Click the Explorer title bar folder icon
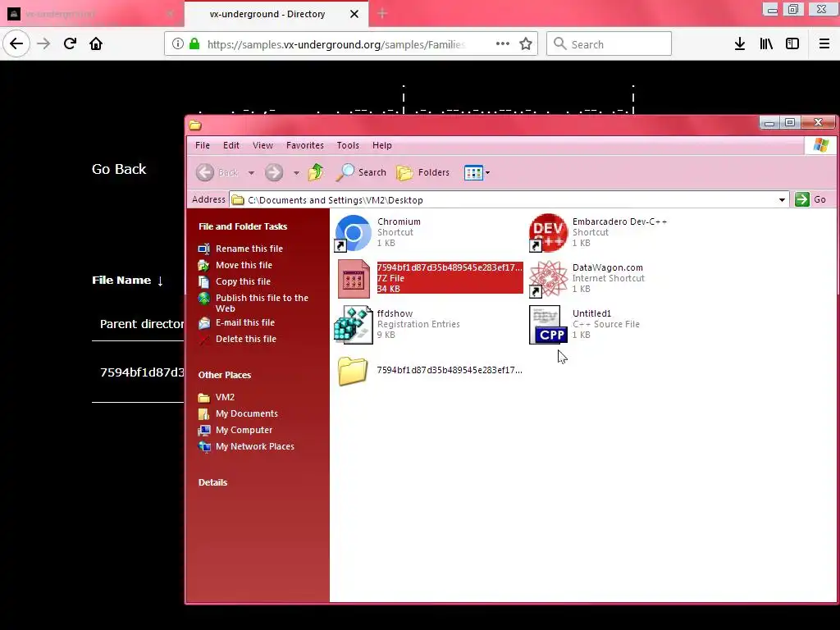Image resolution: width=840 pixels, height=630 pixels. point(195,125)
